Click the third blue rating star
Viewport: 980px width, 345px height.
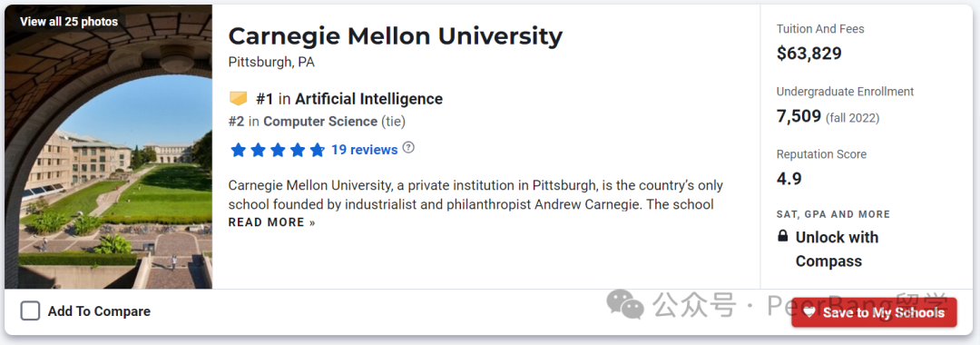[x=279, y=150]
